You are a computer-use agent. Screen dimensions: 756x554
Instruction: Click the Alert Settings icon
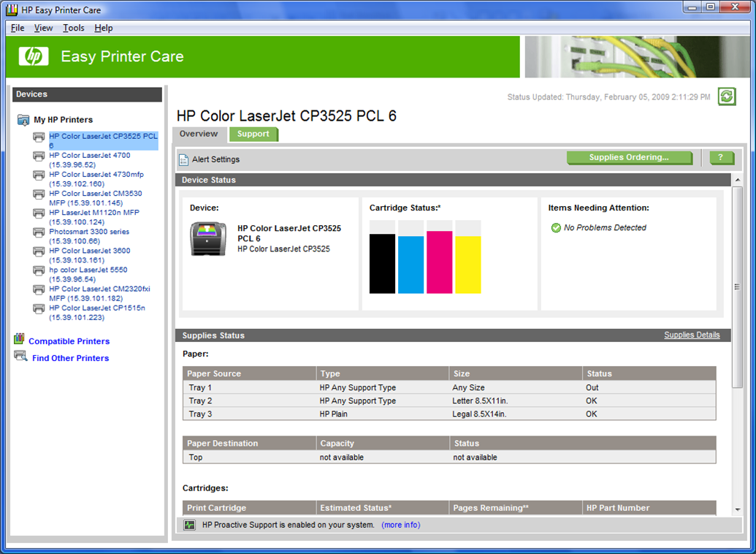(x=183, y=160)
